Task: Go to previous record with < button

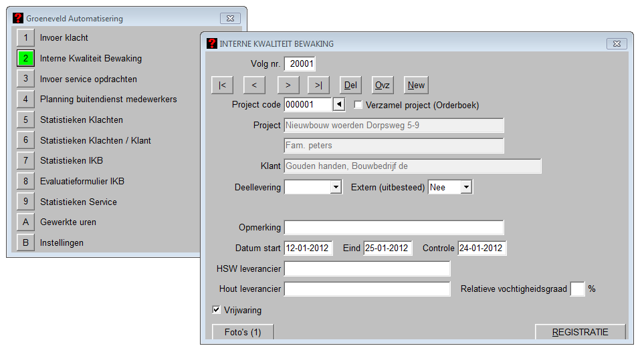Action: point(254,85)
